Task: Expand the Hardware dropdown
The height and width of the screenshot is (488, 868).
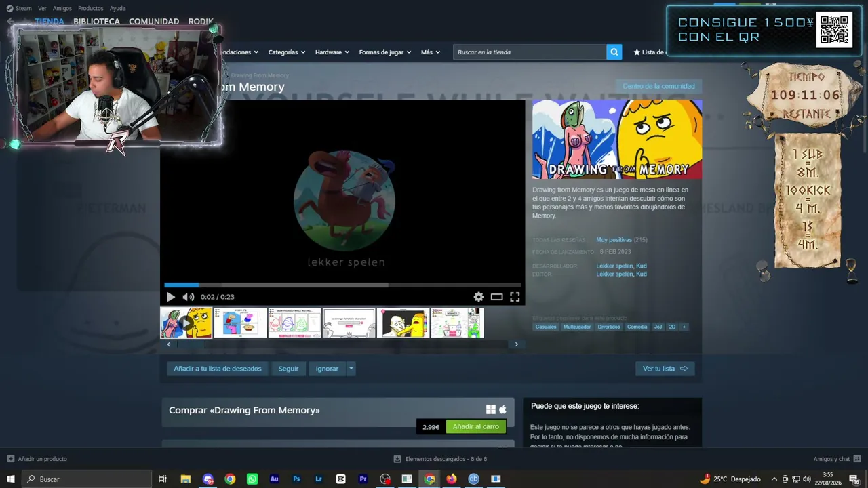Action: click(x=332, y=52)
